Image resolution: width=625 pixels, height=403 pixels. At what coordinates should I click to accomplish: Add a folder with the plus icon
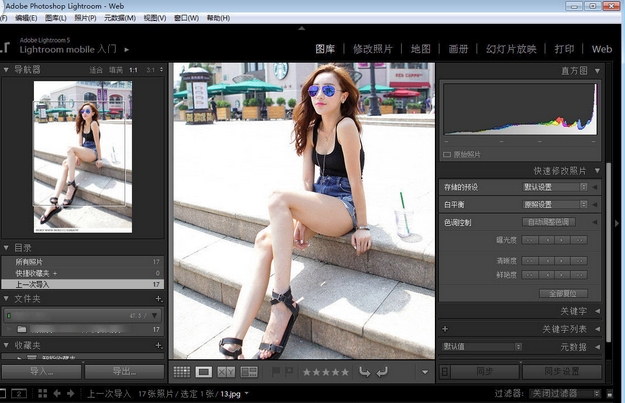coord(159,299)
